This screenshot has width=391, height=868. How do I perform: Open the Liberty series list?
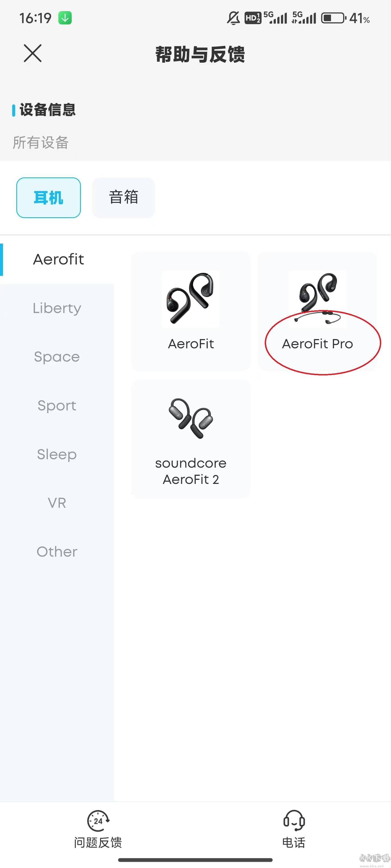point(57,308)
